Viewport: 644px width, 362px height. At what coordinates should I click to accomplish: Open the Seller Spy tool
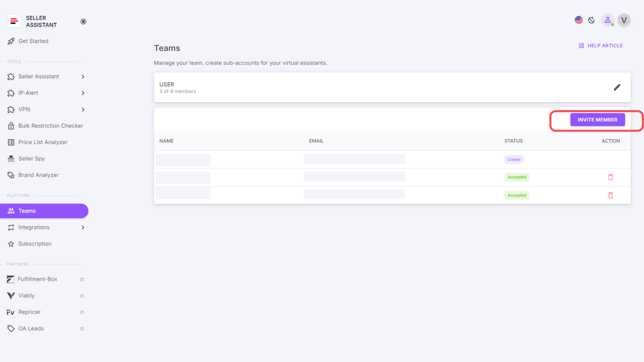click(x=32, y=159)
